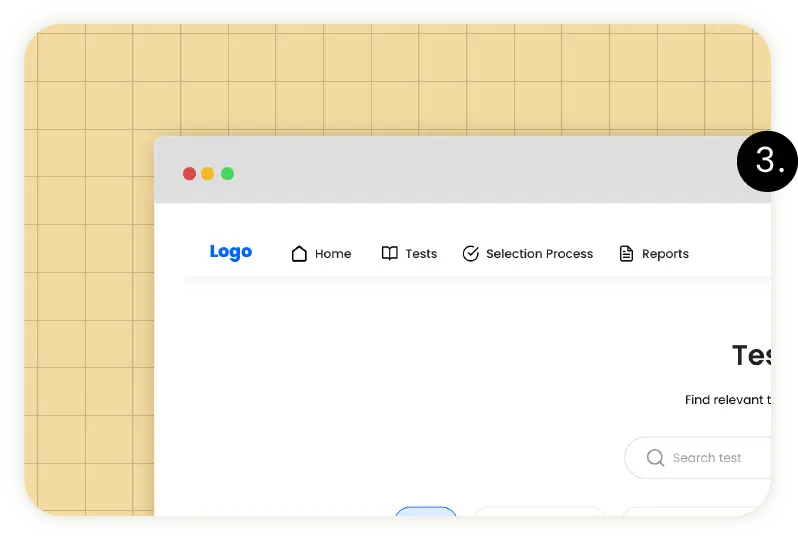The image size is (798, 540).
Task: Click the Selection Process checkmark circle icon
Action: 471,254
